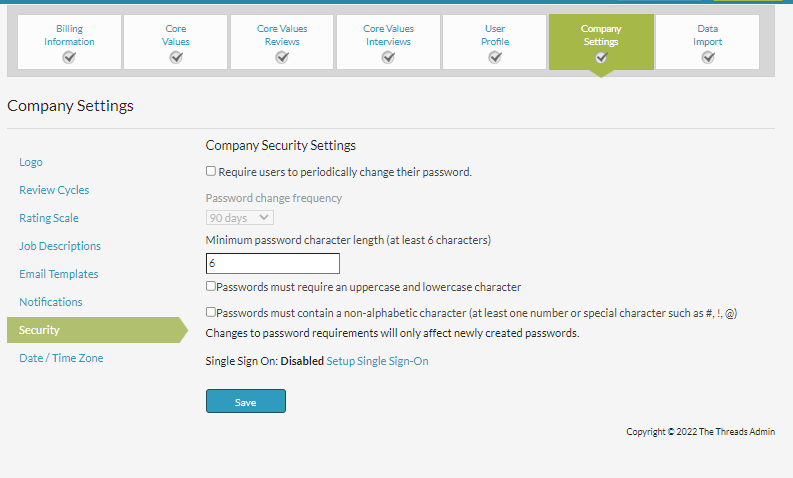
Task: Select Email Templates in sidebar
Action: (x=59, y=274)
